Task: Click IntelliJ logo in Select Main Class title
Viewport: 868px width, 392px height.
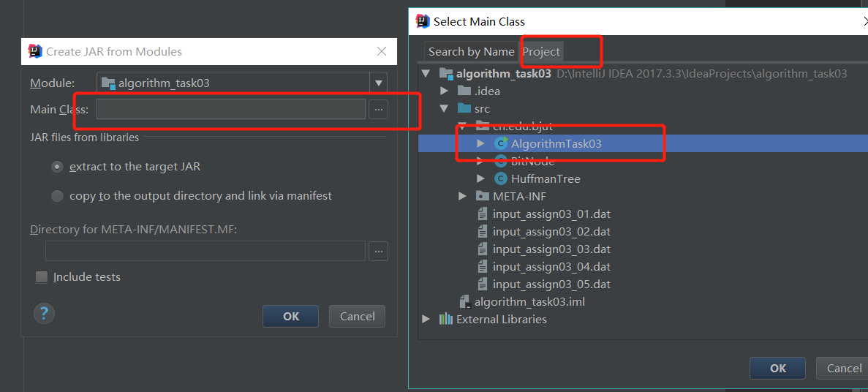Action: [x=423, y=22]
